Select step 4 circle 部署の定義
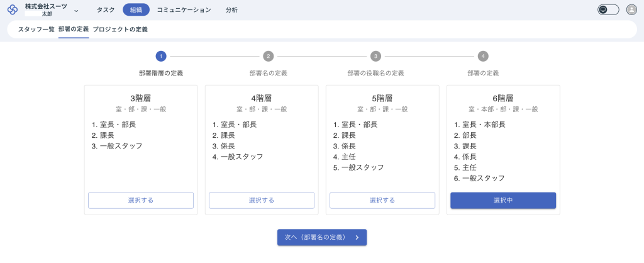Viewport: 644px width, 263px height. (483, 56)
